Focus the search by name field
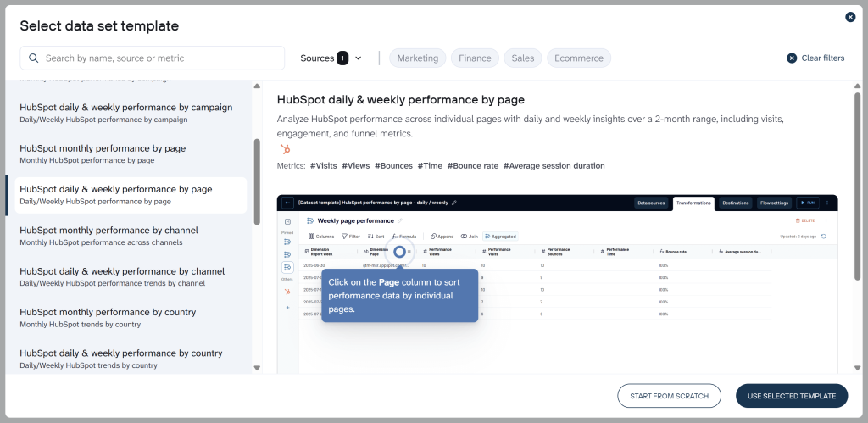Viewport: 868px width, 423px height. tap(153, 58)
